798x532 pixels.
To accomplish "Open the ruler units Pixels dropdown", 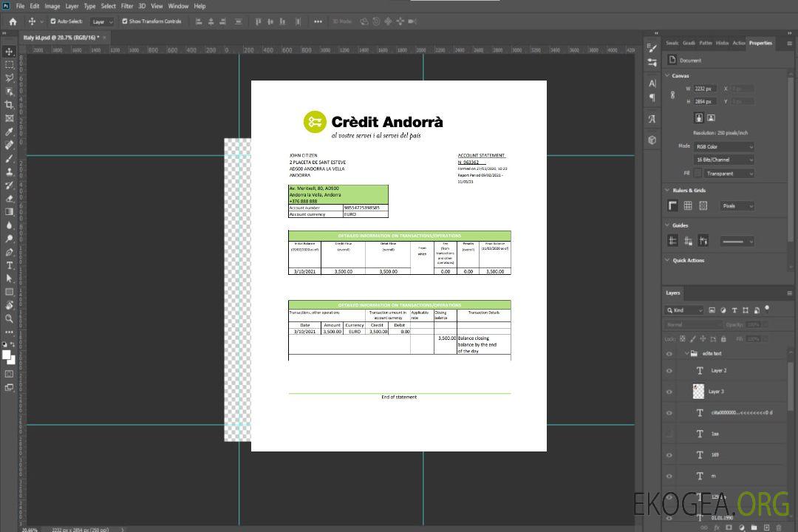I will (737, 206).
